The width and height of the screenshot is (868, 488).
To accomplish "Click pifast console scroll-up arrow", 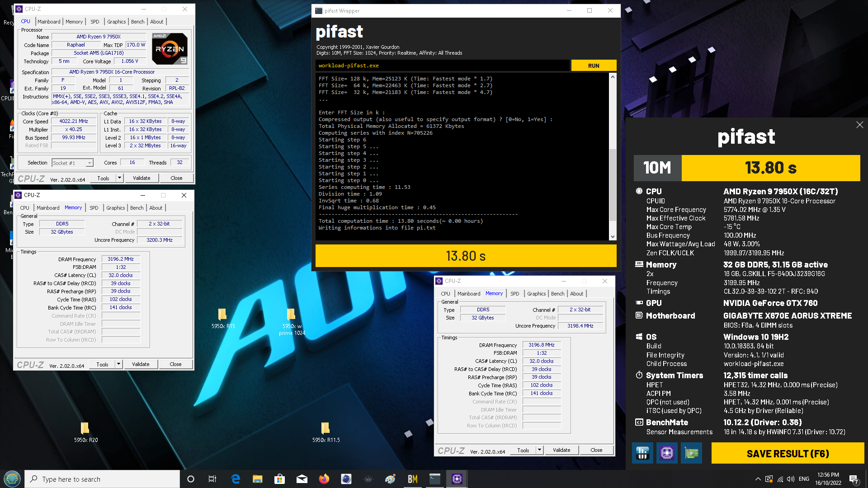I will (613, 77).
